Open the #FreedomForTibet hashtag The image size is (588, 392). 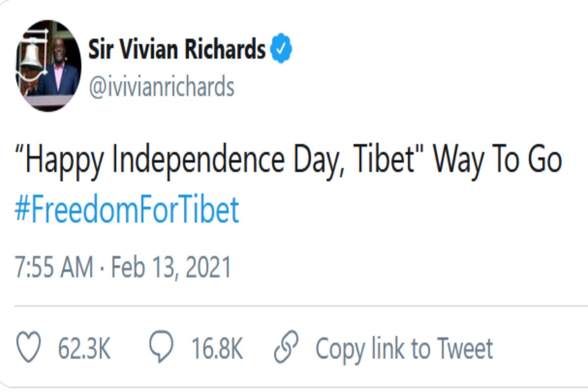click(127, 210)
